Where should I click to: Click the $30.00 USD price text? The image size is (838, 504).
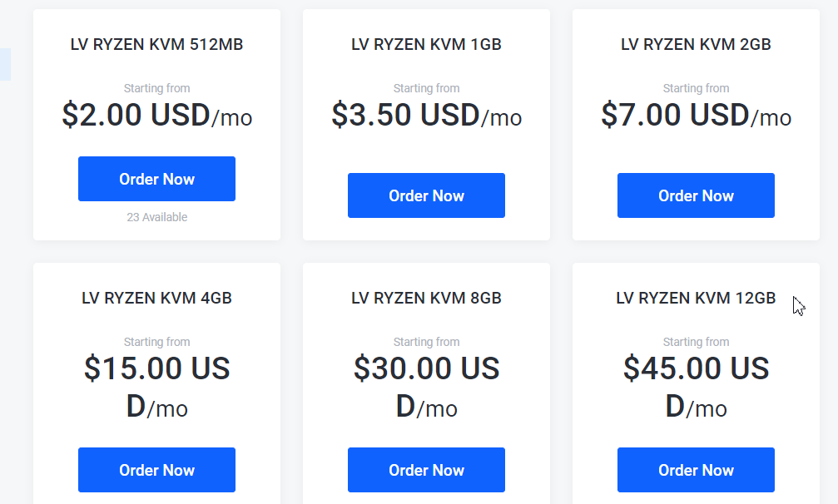(x=426, y=387)
